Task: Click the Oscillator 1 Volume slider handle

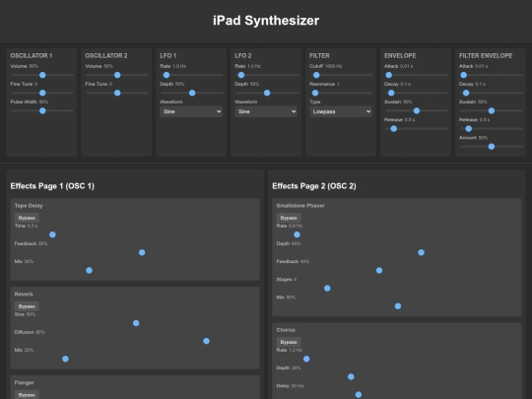Action: pyautogui.click(x=42, y=75)
